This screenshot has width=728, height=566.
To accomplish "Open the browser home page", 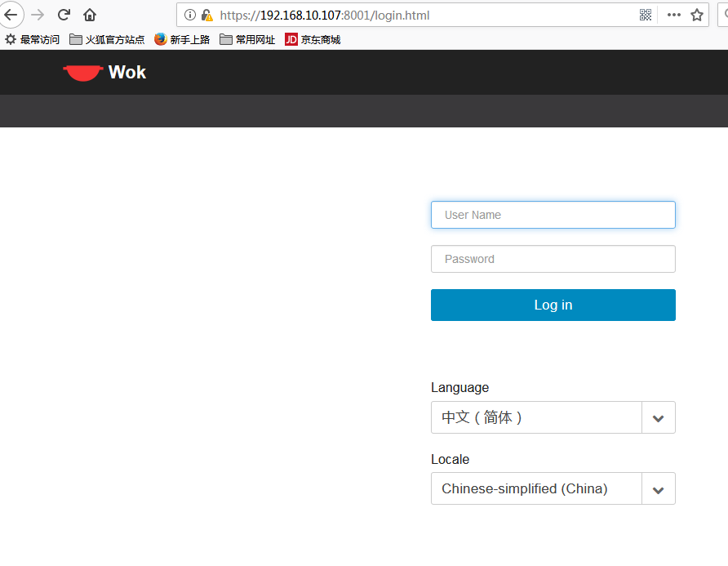I will [x=90, y=15].
